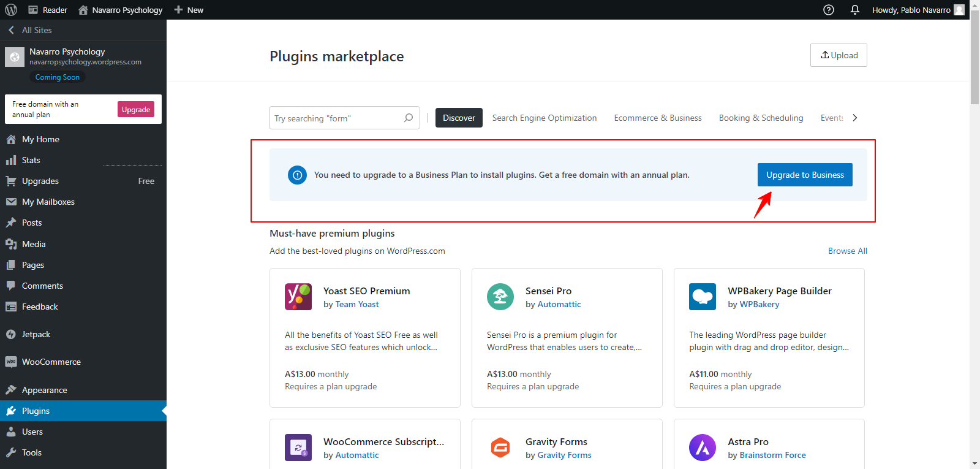
Task: Open the Astra Pro plugin title
Action: [748, 441]
